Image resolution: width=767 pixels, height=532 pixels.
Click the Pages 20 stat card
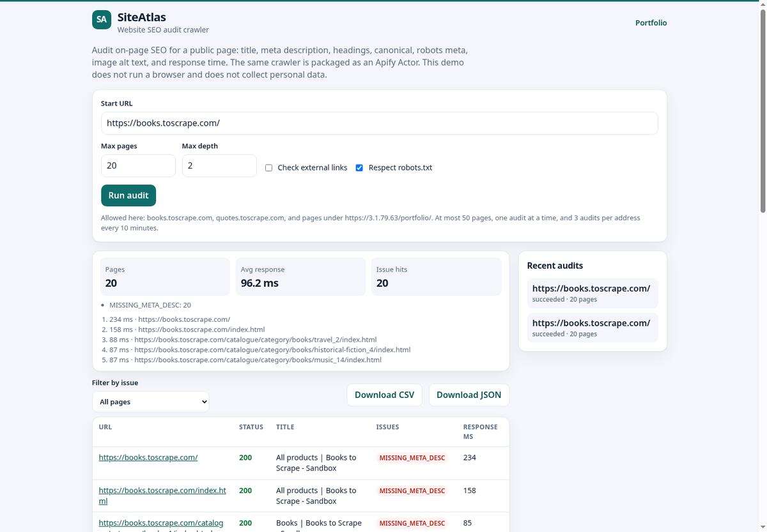165,277
